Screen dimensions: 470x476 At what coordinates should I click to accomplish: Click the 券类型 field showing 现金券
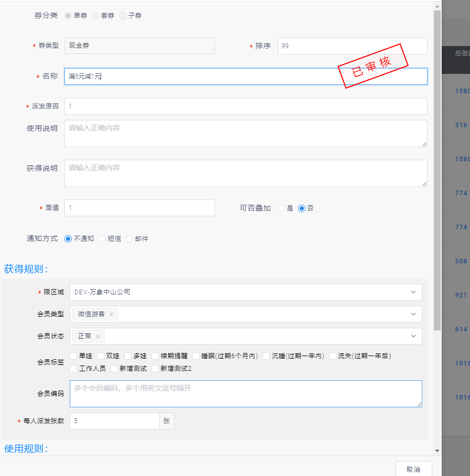139,46
